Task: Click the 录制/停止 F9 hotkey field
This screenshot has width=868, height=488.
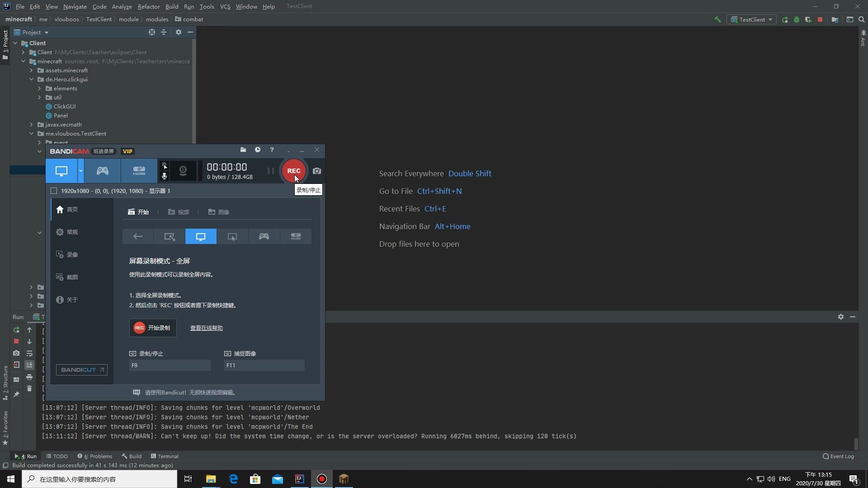Action: (170, 365)
